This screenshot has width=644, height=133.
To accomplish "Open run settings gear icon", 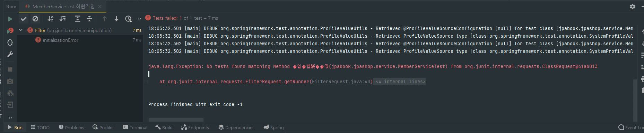I will (633, 7).
